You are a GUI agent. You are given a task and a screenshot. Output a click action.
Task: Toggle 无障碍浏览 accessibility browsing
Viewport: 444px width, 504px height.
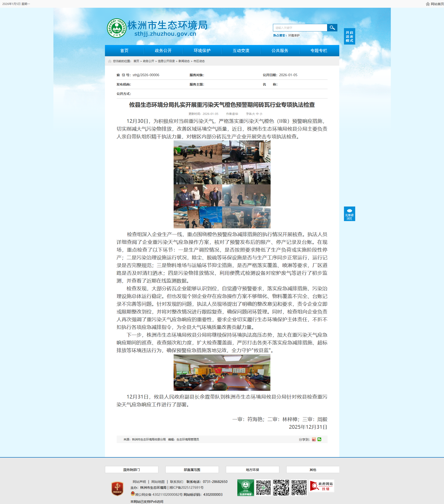coord(349,214)
